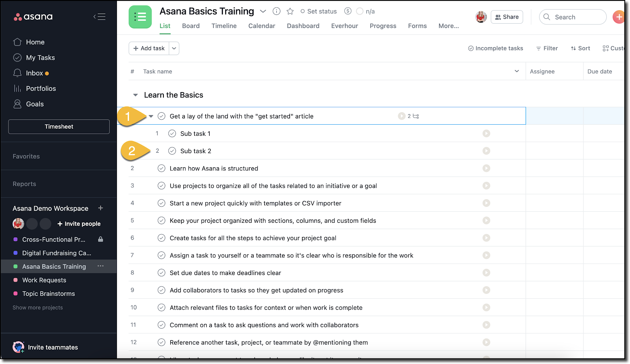Screen dimensions: 630x364
Task: Mark Sub task 1 complete
Action: click(x=172, y=133)
